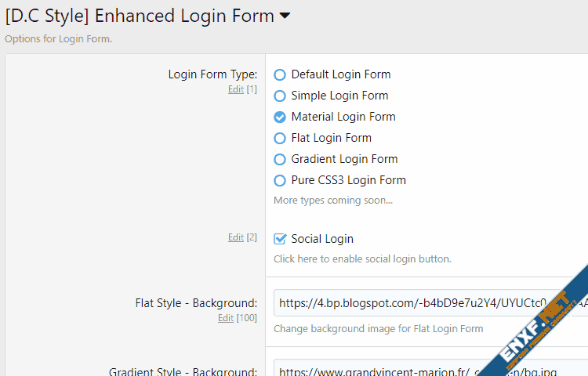Click the "Social Login" label text
The height and width of the screenshot is (376, 588).
click(322, 239)
